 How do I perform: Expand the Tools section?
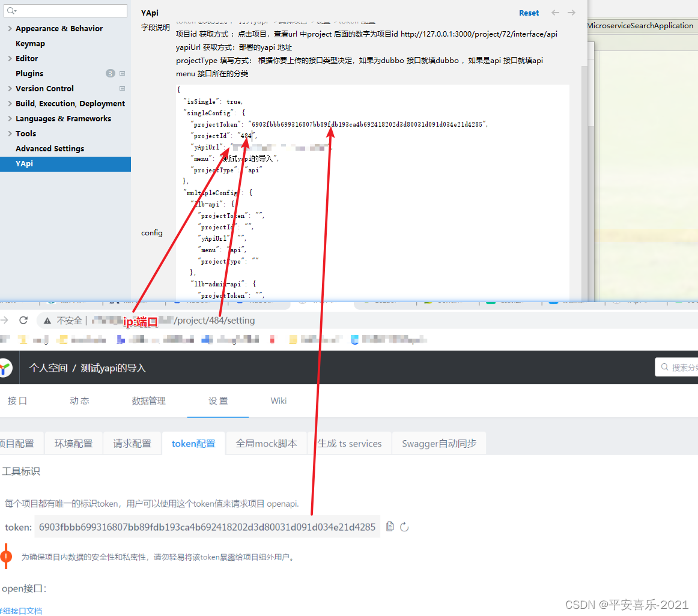pos(10,133)
